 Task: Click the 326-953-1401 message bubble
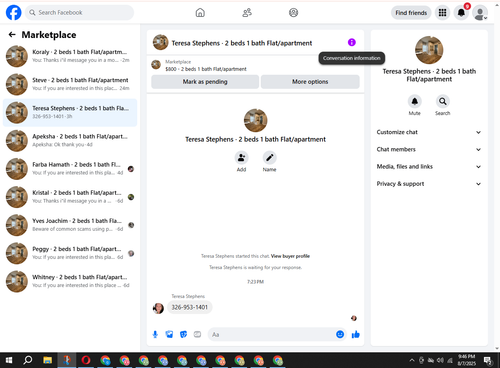point(190,307)
